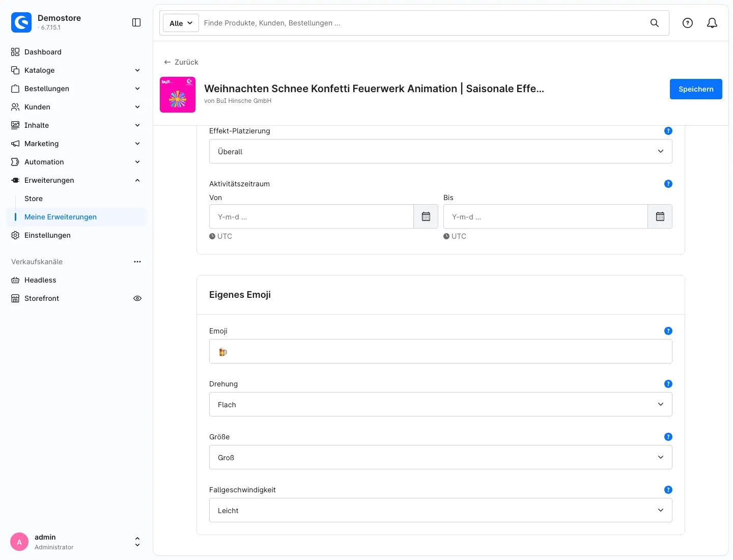
Task: Click the Emoji input field
Action: [441, 351]
